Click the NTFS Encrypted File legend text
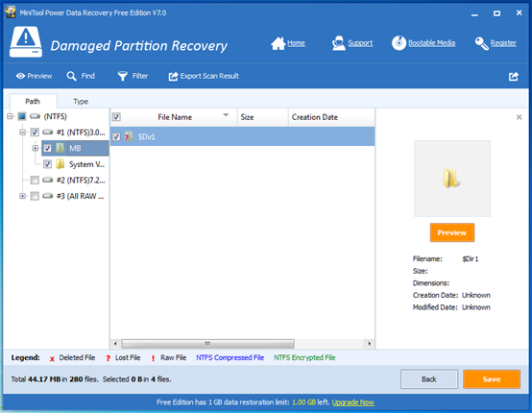Image resolution: width=532 pixels, height=413 pixels. 304,357
